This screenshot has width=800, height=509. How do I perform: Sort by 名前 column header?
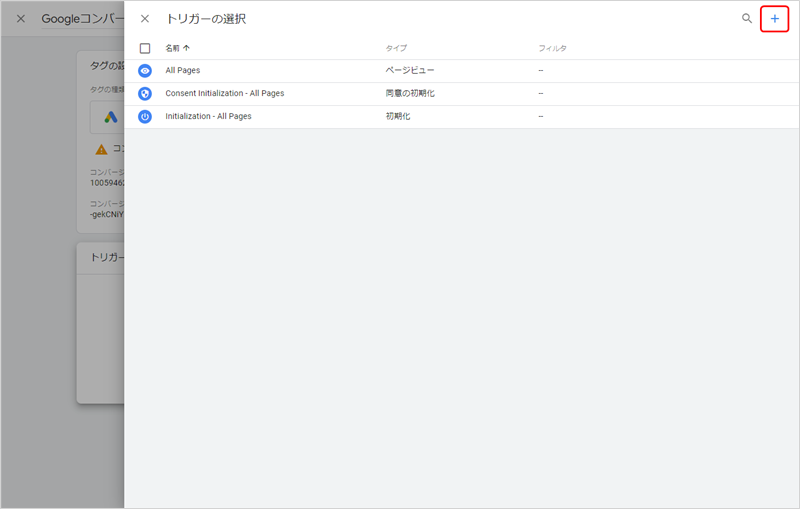point(177,48)
